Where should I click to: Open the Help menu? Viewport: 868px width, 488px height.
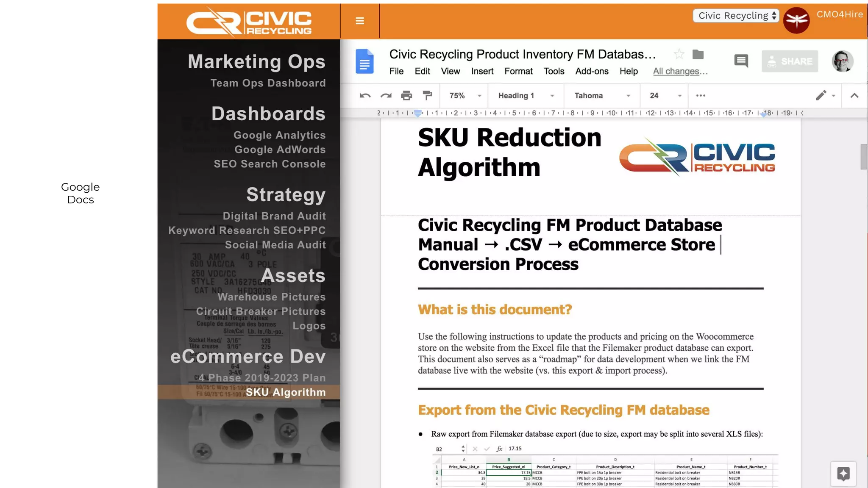point(629,71)
